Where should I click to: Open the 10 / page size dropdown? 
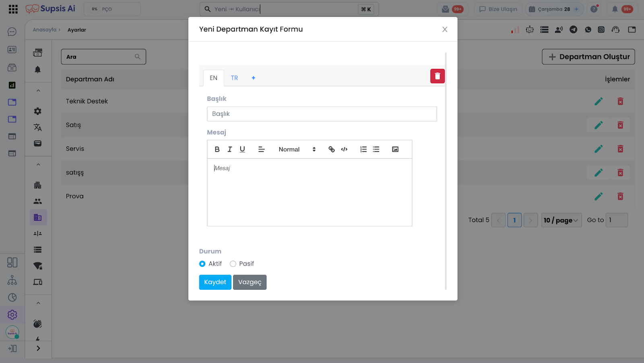pos(561,220)
